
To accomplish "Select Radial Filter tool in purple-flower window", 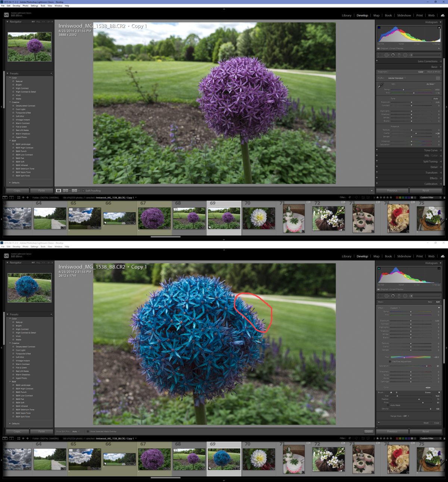I will click(405, 55).
